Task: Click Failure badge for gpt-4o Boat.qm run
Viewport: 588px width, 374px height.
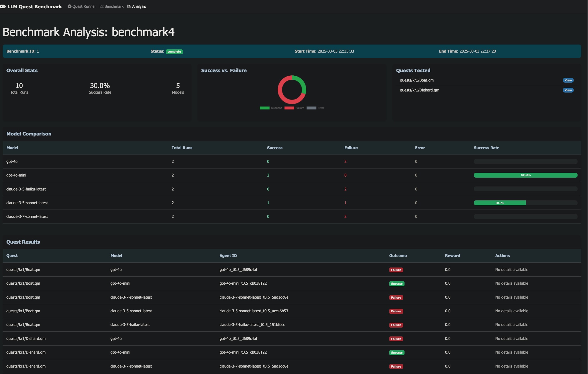Action: tap(396, 270)
